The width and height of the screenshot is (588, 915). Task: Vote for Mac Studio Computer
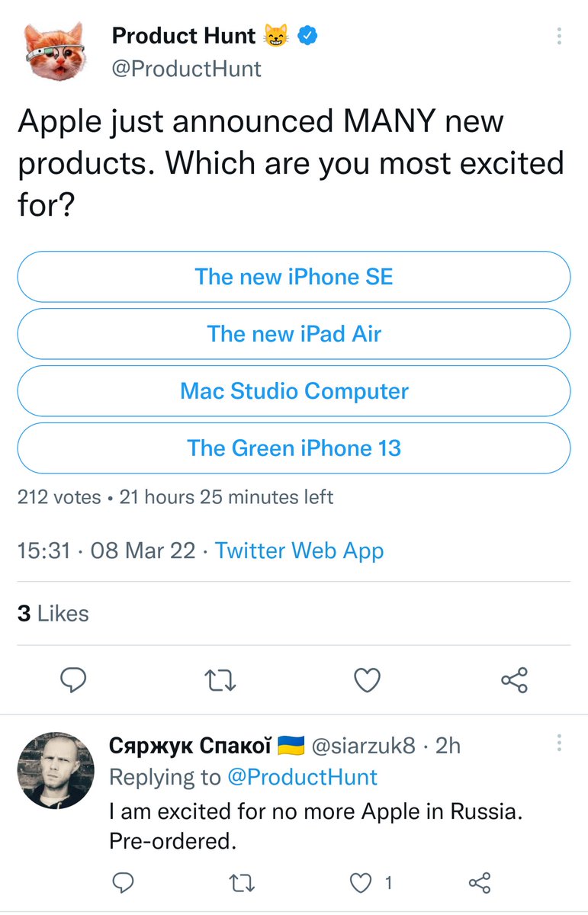pyautogui.click(x=294, y=391)
